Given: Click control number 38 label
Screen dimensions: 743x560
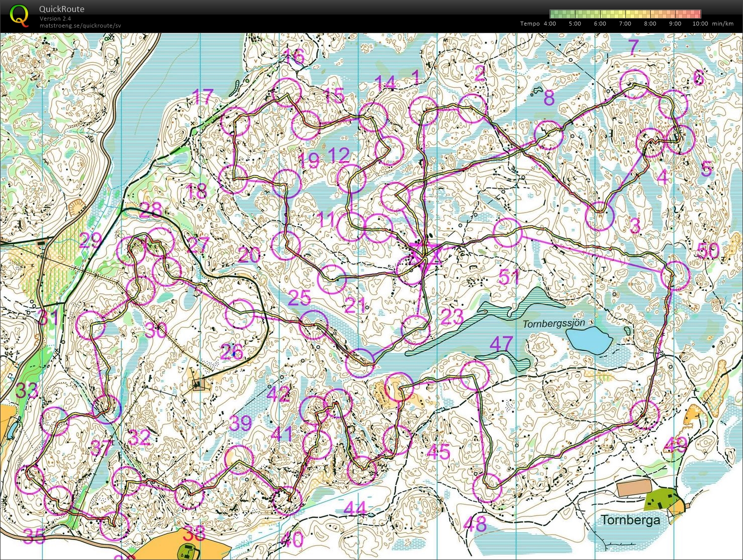Looking at the screenshot, I should click(x=194, y=533).
